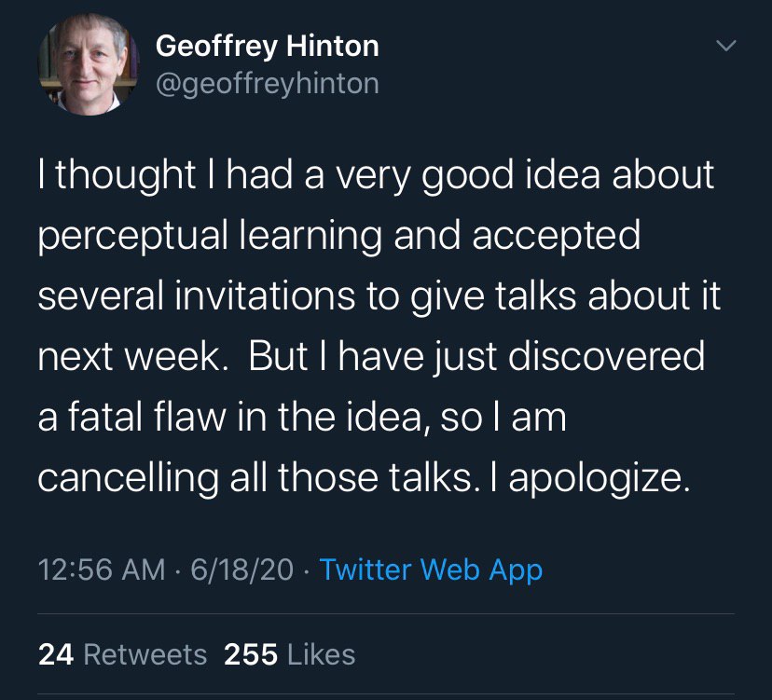Click the number 255 like count
The image size is (772, 700).
point(251,654)
